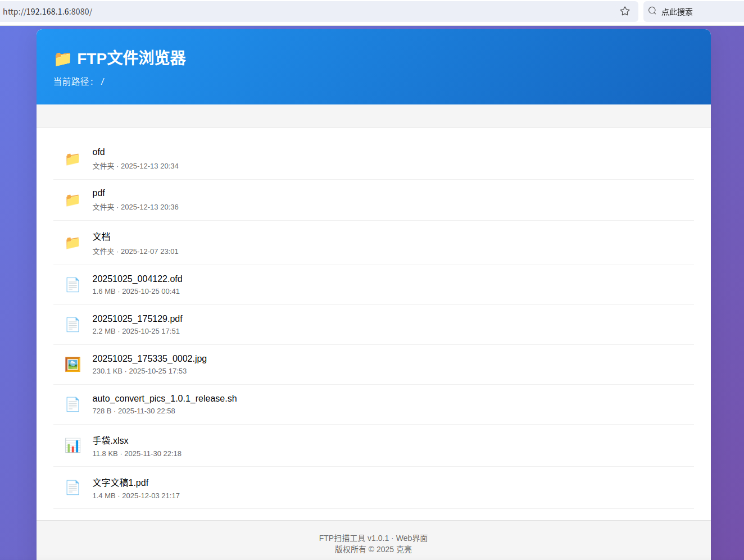
Task: Click the file icon for 20251025_175129.pdf
Action: 72,325
